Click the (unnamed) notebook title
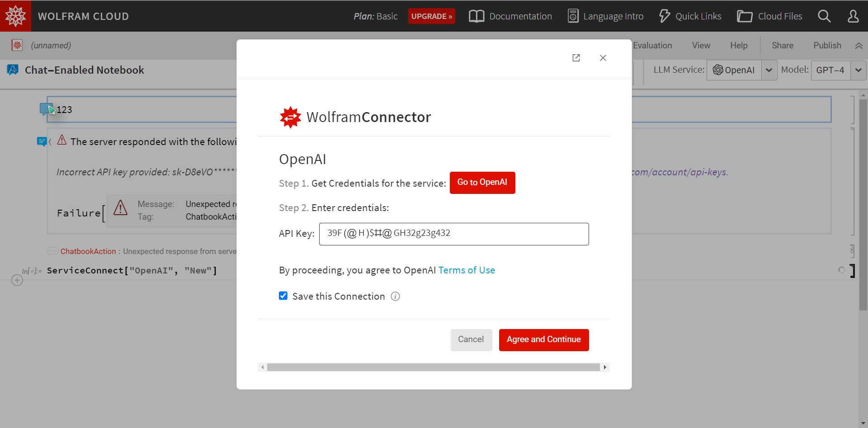This screenshot has width=868, height=428. pyautogui.click(x=51, y=46)
